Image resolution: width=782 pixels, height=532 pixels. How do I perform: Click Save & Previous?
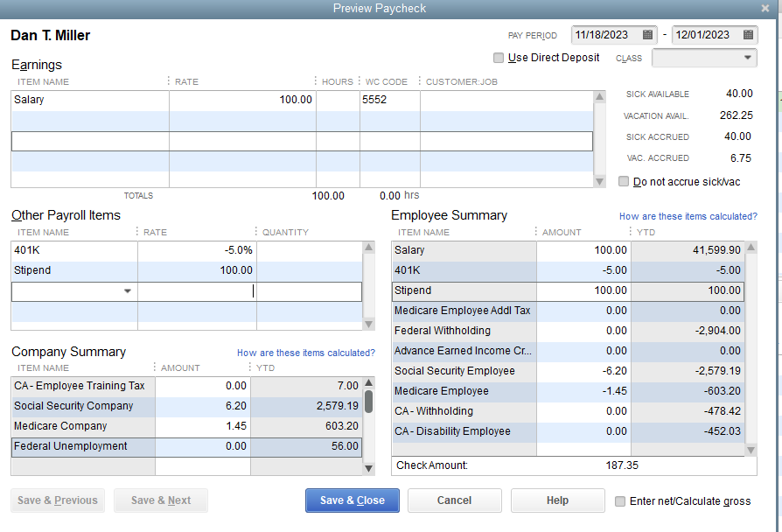pos(57,500)
